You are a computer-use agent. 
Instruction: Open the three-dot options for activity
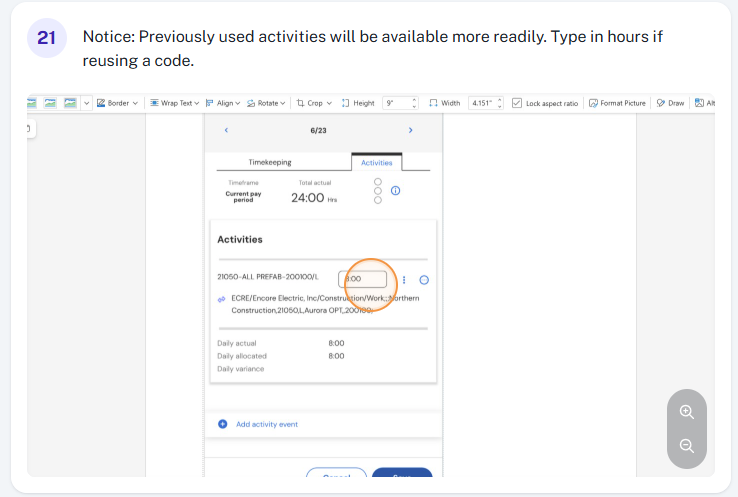click(x=404, y=280)
